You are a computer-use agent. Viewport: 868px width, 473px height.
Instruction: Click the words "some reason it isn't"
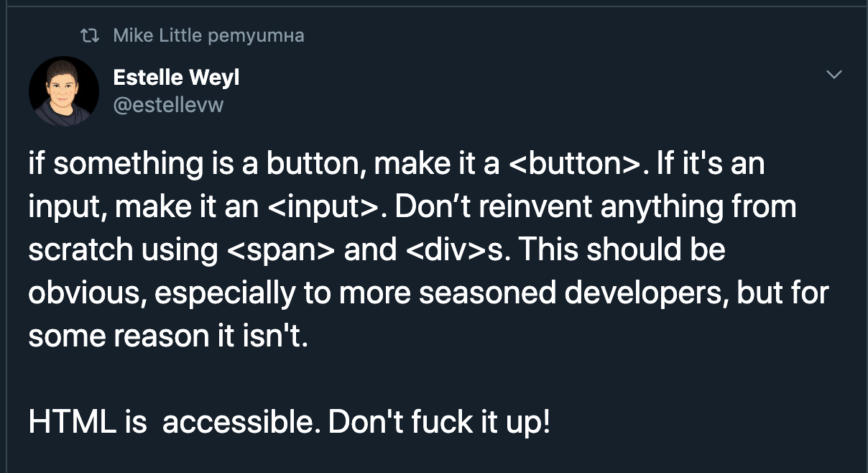(168, 336)
